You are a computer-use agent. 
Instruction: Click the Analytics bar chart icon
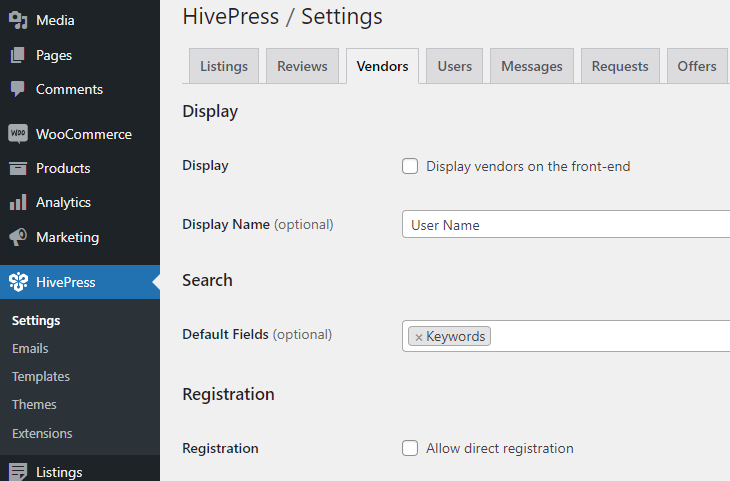pyautogui.click(x=18, y=202)
